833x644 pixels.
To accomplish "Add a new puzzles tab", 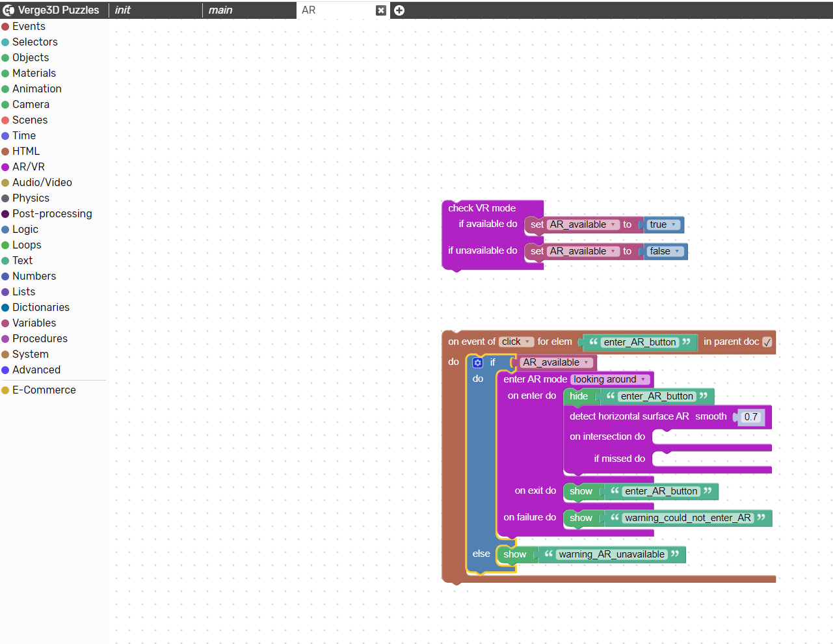I will click(x=399, y=10).
